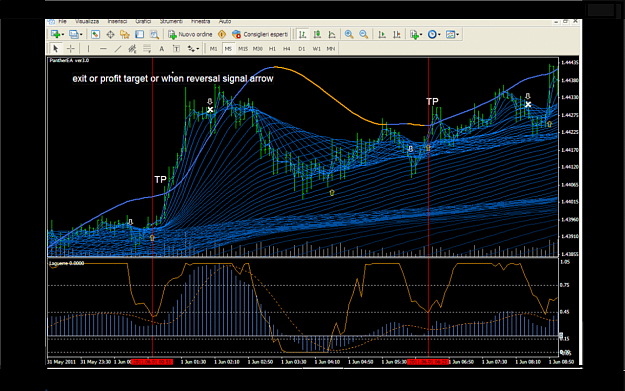Image resolution: width=625 pixels, height=391 pixels.
Task: Click the Periods clock icon
Action: point(432,34)
